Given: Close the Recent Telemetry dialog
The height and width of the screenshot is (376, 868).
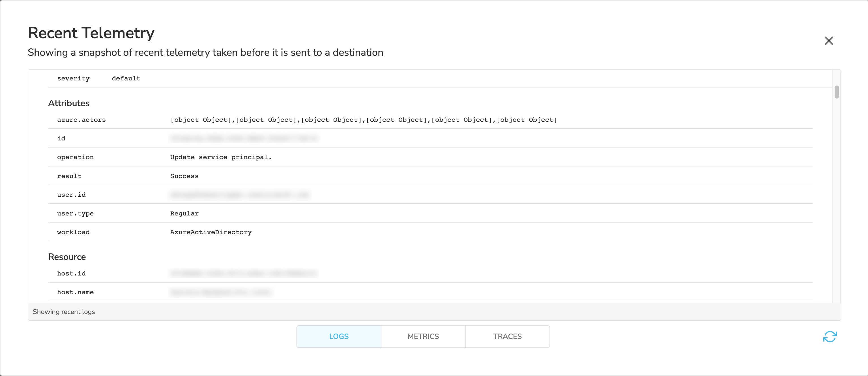Looking at the screenshot, I should pos(829,41).
